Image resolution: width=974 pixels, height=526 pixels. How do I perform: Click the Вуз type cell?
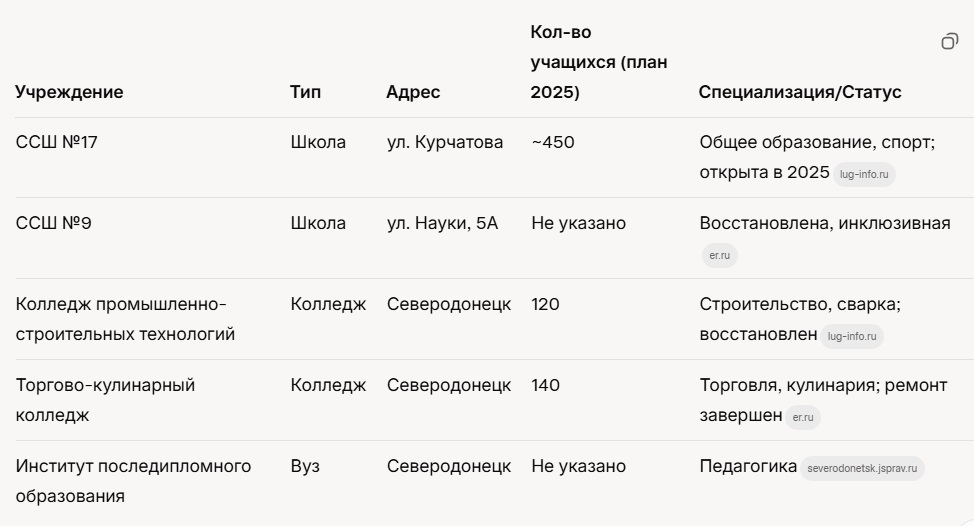[x=305, y=466]
